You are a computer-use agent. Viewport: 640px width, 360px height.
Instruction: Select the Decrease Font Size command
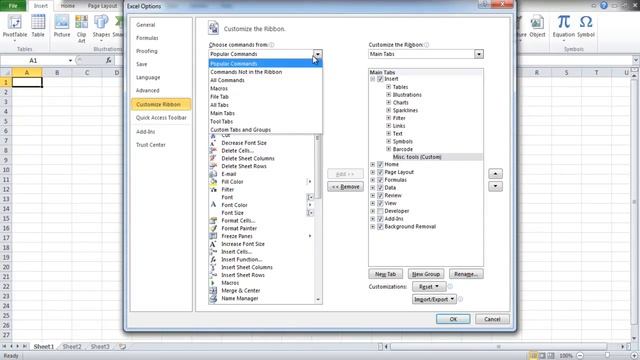(244, 143)
